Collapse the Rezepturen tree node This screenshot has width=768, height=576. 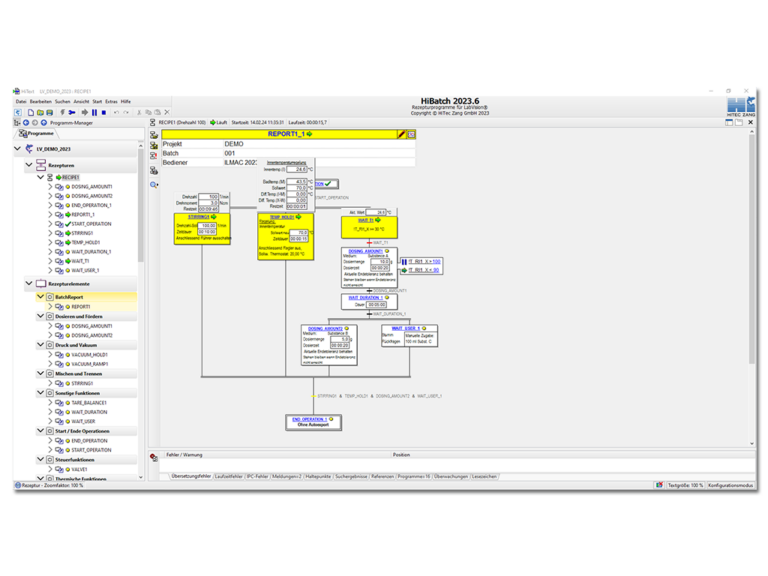29,165
